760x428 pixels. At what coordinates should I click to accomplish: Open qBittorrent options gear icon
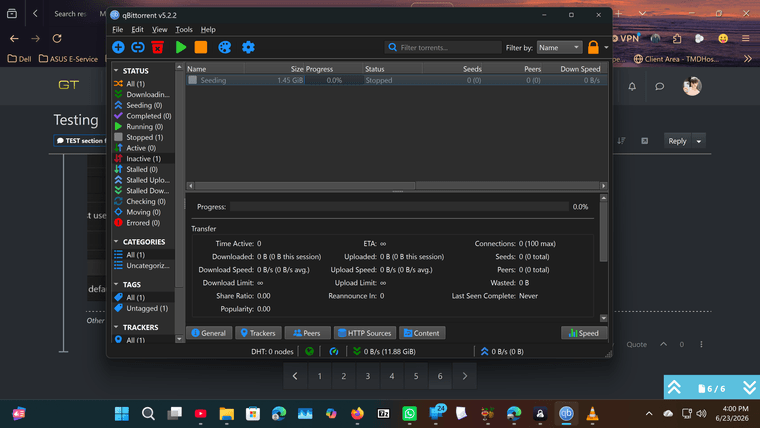(x=248, y=47)
